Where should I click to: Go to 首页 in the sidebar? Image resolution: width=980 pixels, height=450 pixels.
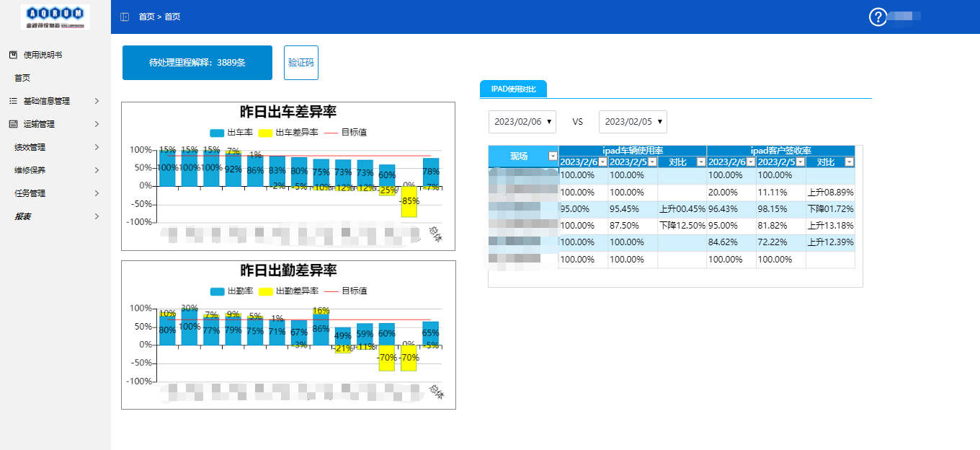[x=22, y=78]
